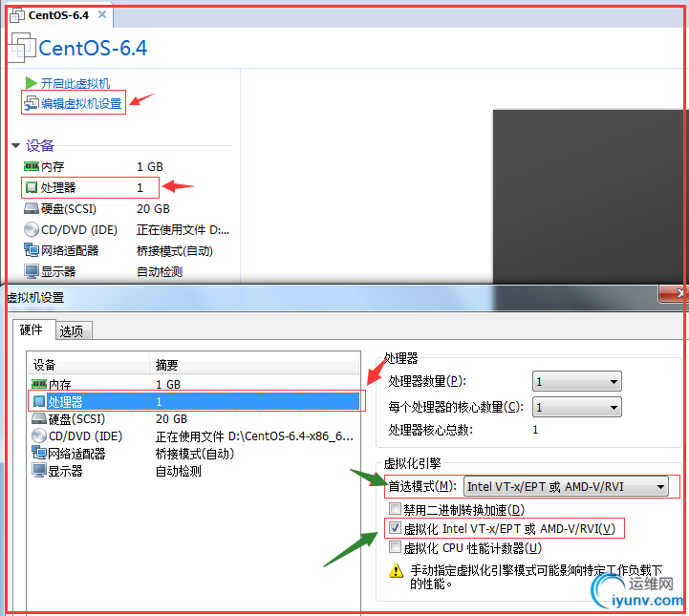
Task: Click the green play icon to power on
Action: [x=31, y=83]
